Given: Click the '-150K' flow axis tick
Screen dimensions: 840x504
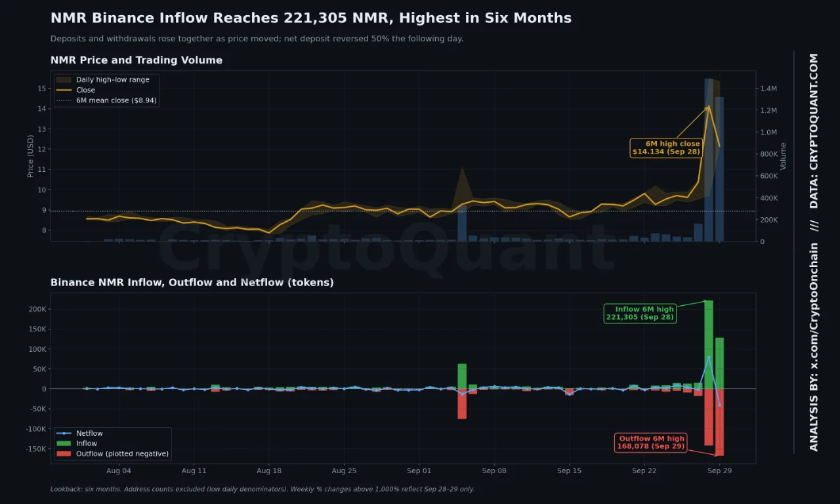Looking at the screenshot, I should coord(35,450).
